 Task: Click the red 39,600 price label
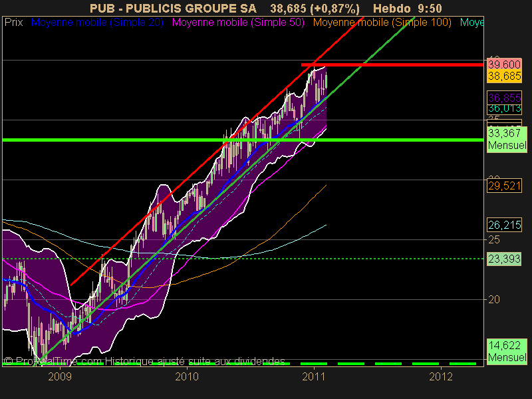[x=504, y=64]
